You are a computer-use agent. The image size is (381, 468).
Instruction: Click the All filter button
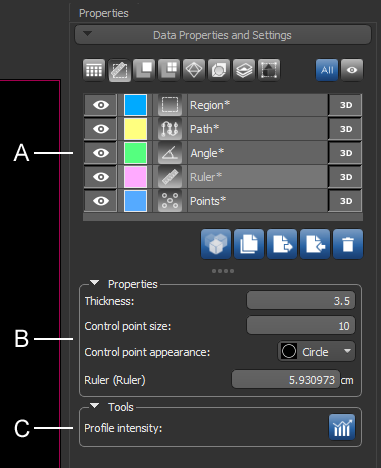pyautogui.click(x=327, y=70)
